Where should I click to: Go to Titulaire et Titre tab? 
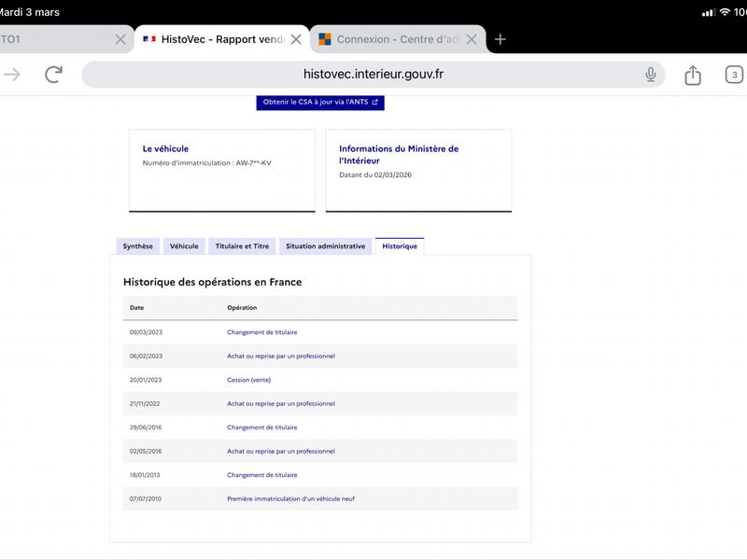point(242,246)
